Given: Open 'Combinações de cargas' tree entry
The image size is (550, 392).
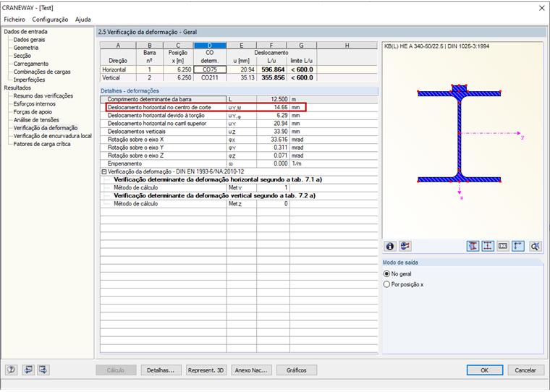Looking at the screenshot, I should click(x=42, y=72).
